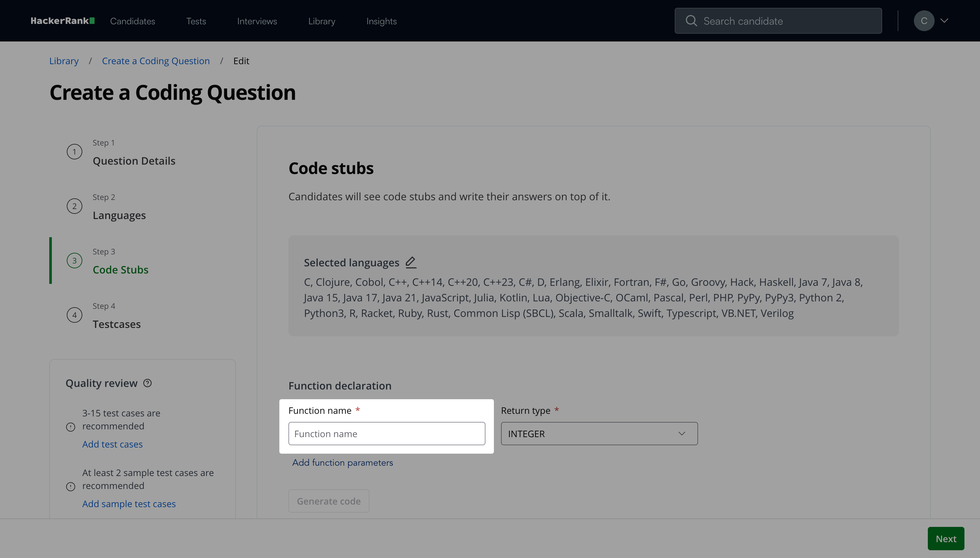Click the Step 4 circle icon
The image size is (980, 558).
click(x=74, y=315)
